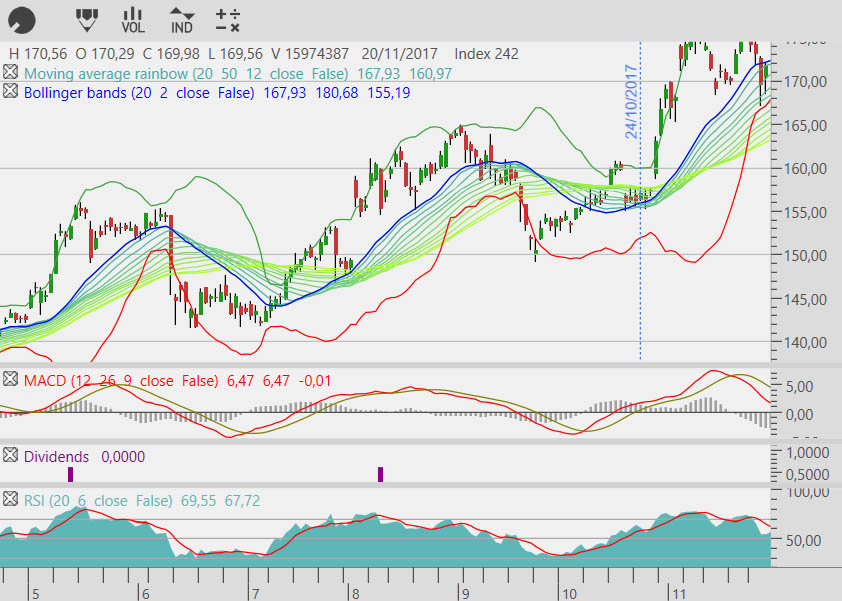Toggle the VOL volume icon

coord(133,18)
